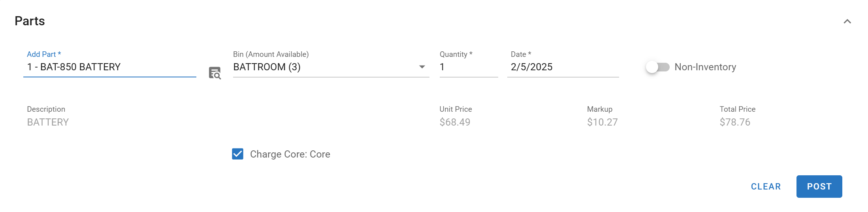
Task: Click the Parts section heading
Action: (30, 21)
